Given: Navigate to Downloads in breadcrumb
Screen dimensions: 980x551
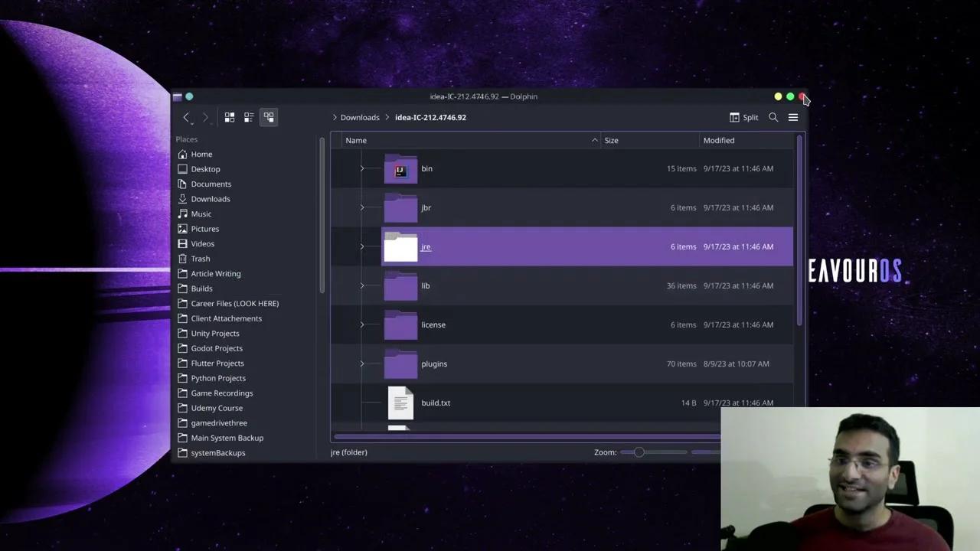Looking at the screenshot, I should click(360, 117).
